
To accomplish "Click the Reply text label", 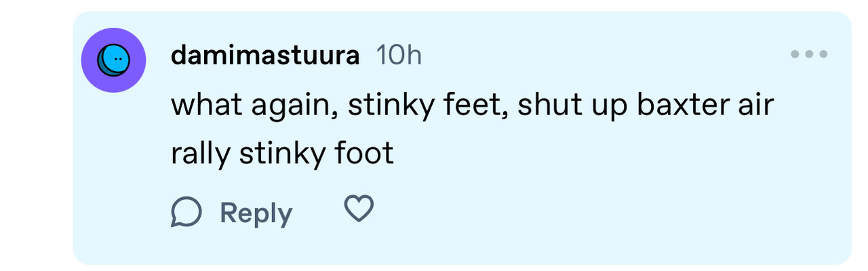I will [256, 213].
